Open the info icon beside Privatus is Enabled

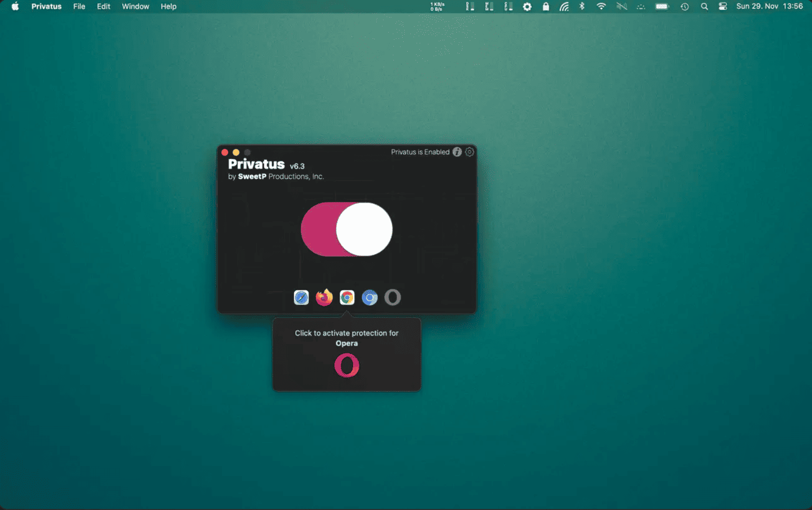(x=457, y=152)
